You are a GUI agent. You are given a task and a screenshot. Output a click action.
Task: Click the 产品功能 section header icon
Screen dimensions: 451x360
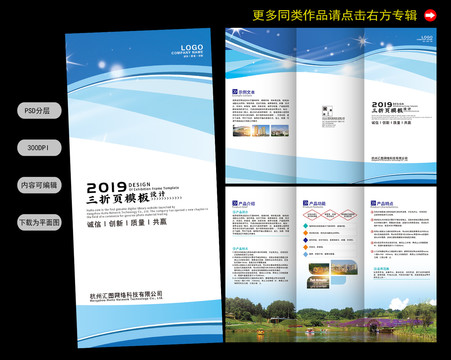305,203
